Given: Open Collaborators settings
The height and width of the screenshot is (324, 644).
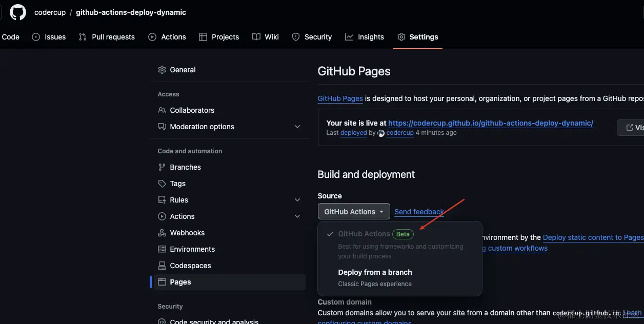Looking at the screenshot, I should point(230,110).
